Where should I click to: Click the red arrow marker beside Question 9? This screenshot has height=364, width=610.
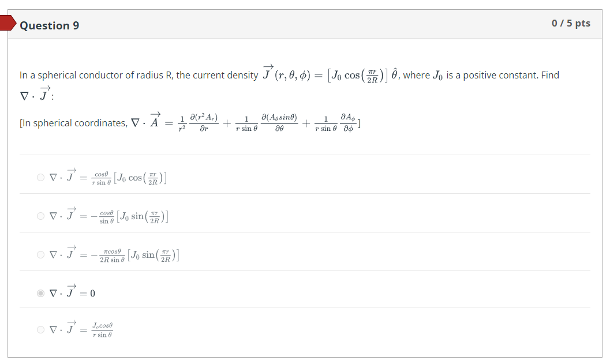(8, 23)
